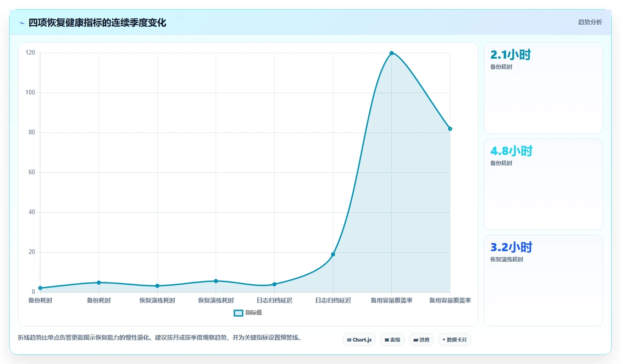Viewport: 621px width, 364px height.
Task: Click the 2.1小时 value card
Action: tap(543, 88)
